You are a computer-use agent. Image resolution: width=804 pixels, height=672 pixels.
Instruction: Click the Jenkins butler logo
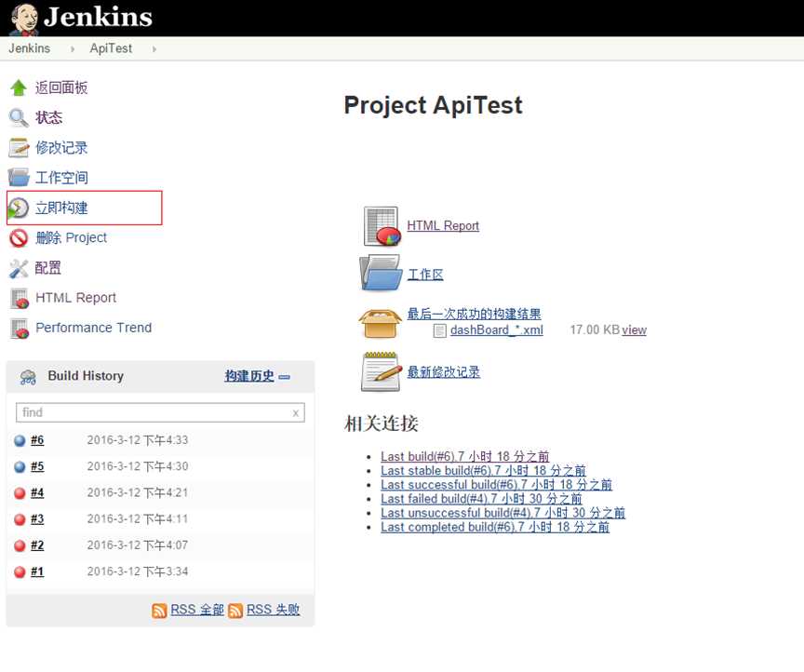coord(23,19)
